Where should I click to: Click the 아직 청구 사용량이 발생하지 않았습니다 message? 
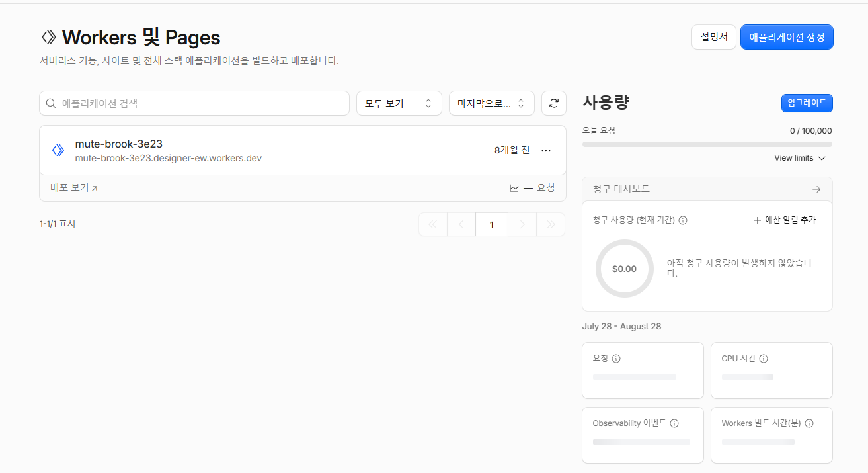[739, 268]
